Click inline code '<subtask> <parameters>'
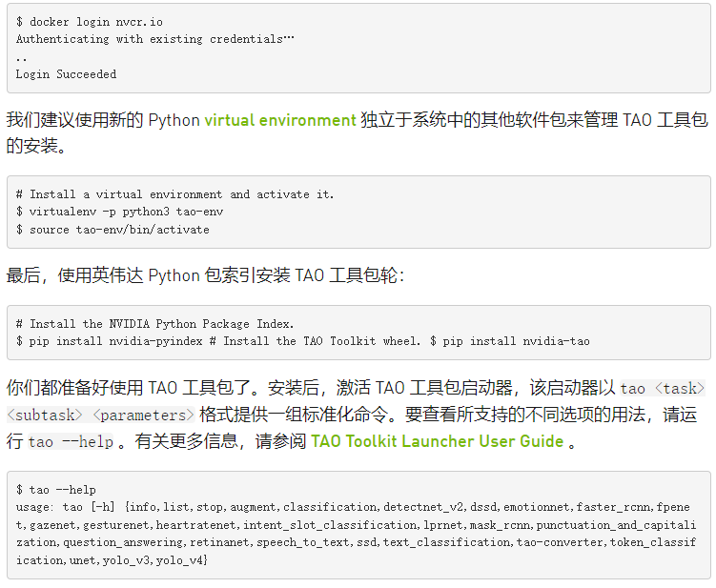This screenshot has height=588, width=716. [101, 415]
